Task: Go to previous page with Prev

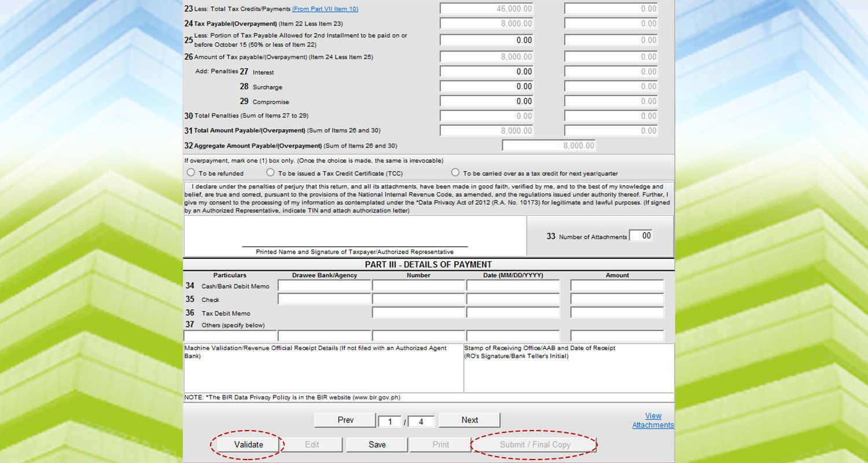Action: (345, 420)
